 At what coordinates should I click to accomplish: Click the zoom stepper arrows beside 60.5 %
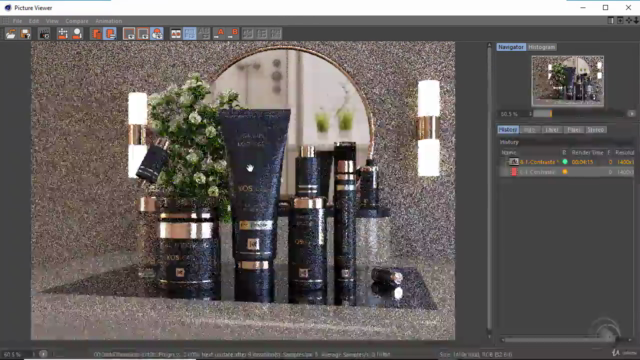[530, 114]
